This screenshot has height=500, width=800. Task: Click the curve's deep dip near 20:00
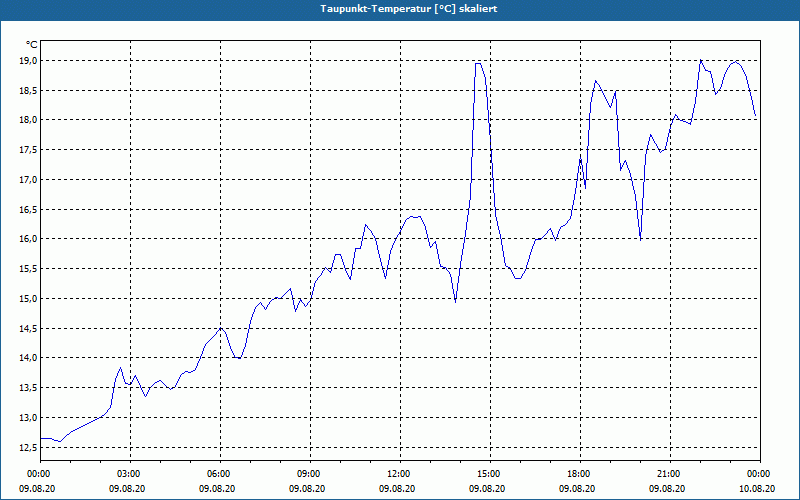tap(640, 239)
